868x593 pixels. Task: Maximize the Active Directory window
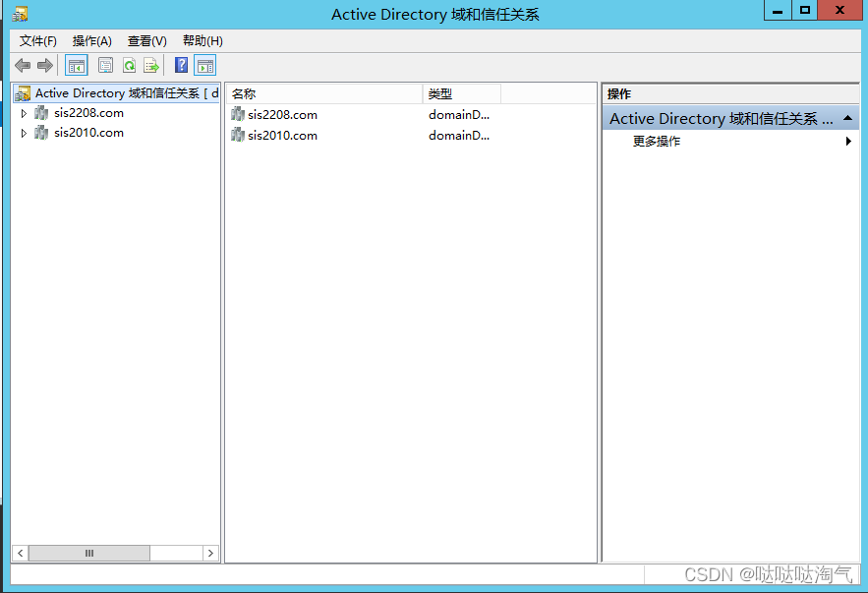coord(804,11)
